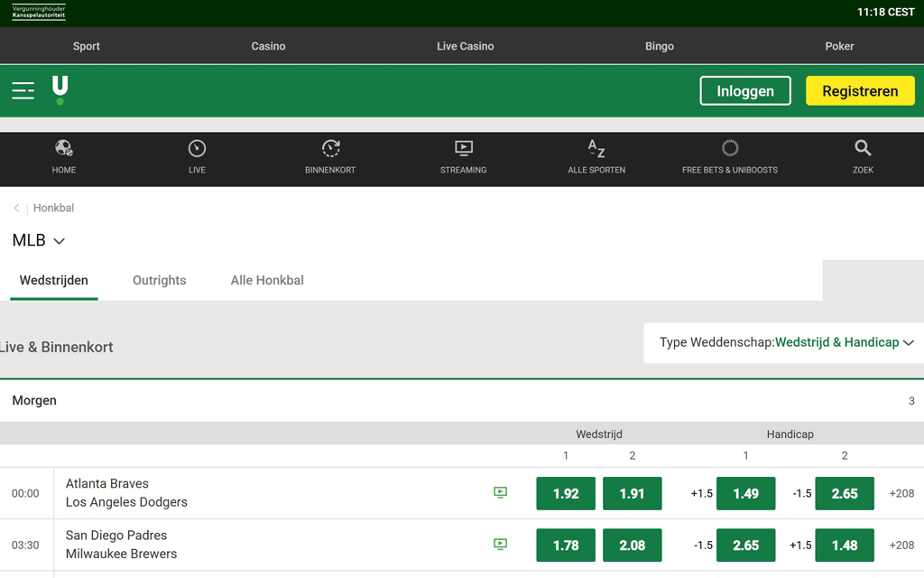Select Padres -1.5 handicap odds 2.65
Viewport: 924px width, 578px height.
pyautogui.click(x=746, y=545)
